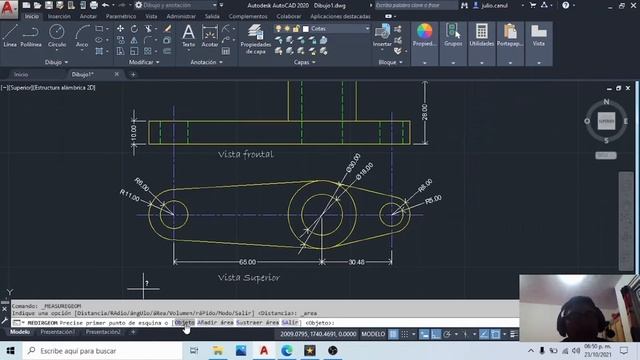Image resolution: width=640 pixels, height=360 pixels.
Task: Open the Vista ribbon tab
Action: point(151,16)
